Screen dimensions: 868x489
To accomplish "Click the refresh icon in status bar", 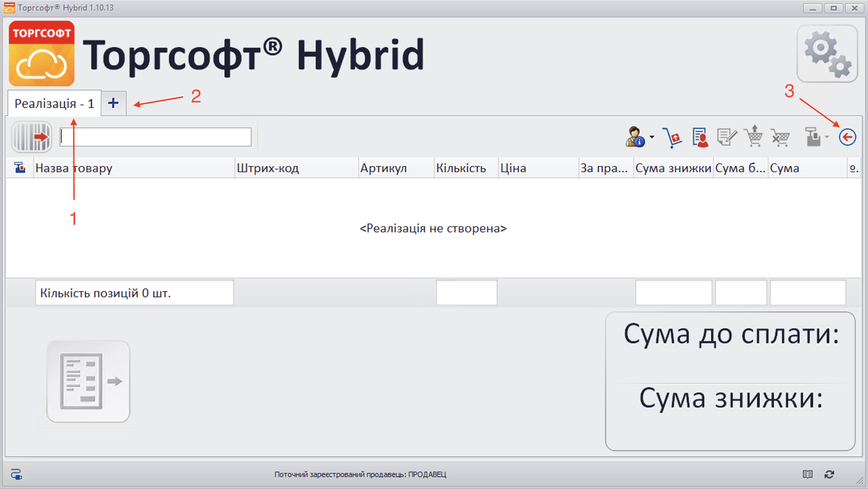I will click(x=829, y=474).
